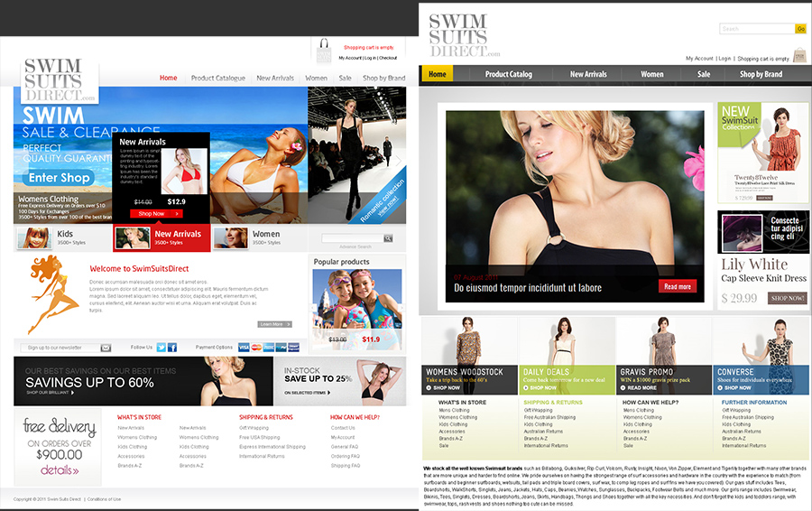This screenshot has height=511, width=812.
Task: Click the FURTHER INFORMATION column heading
Action: [754, 402]
